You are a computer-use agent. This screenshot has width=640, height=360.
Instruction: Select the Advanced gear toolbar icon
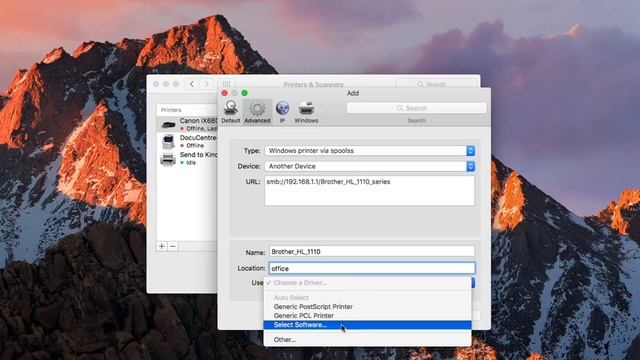(x=257, y=111)
